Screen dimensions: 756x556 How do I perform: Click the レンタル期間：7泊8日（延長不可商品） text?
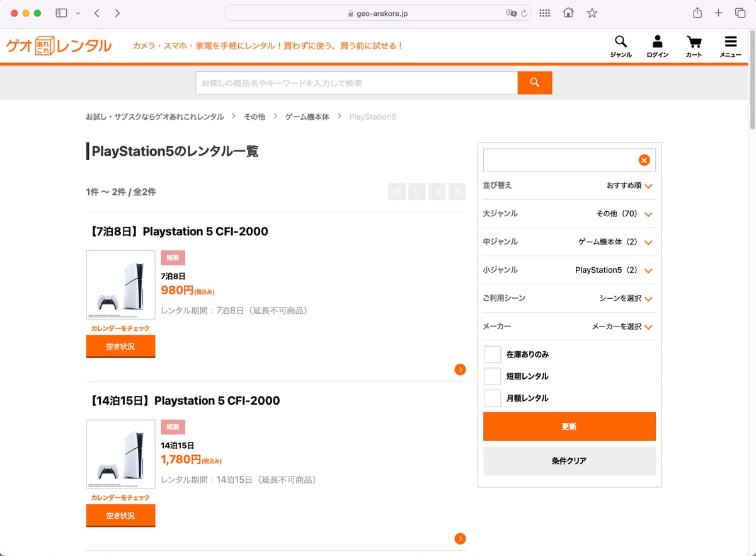(234, 310)
